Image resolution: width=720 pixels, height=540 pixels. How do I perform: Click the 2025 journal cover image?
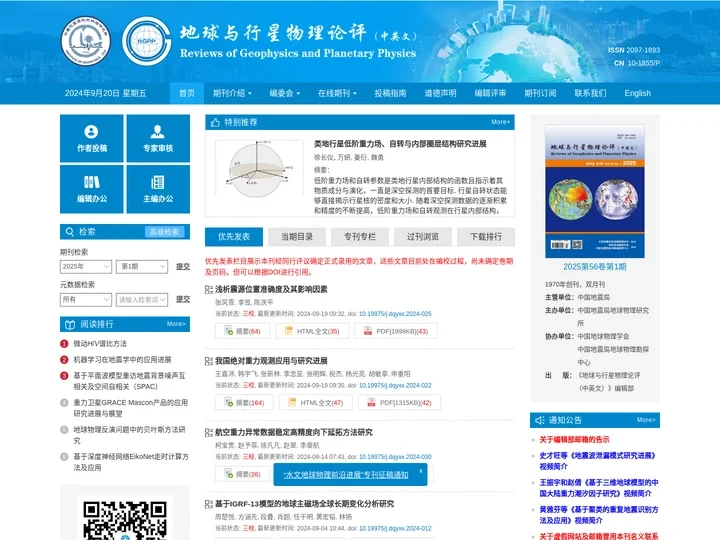[x=595, y=191]
